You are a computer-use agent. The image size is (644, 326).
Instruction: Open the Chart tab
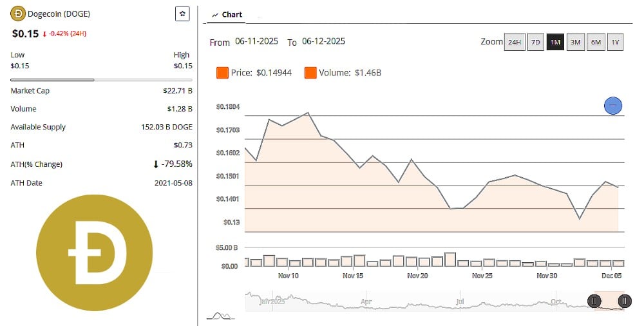227,14
